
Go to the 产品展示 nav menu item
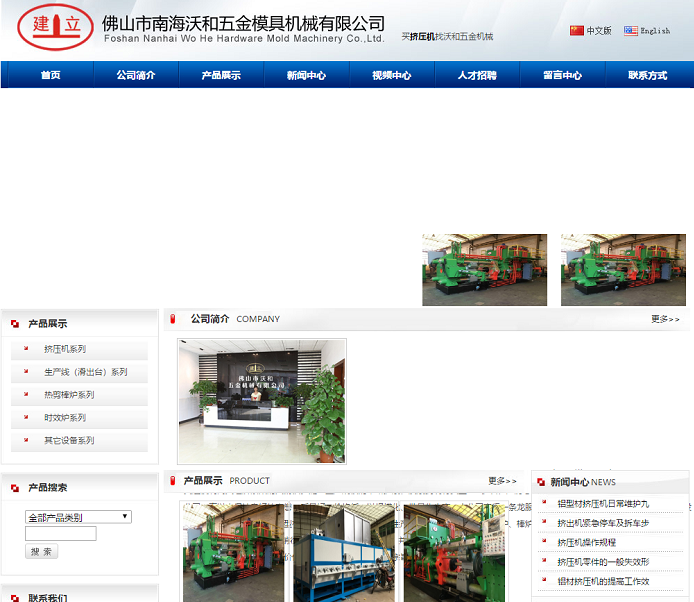[221, 75]
